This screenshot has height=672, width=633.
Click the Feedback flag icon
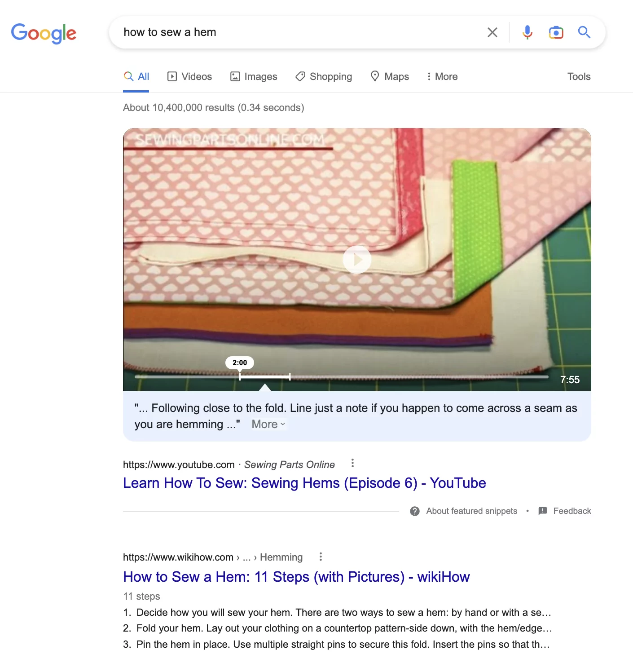tap(543, 511)
